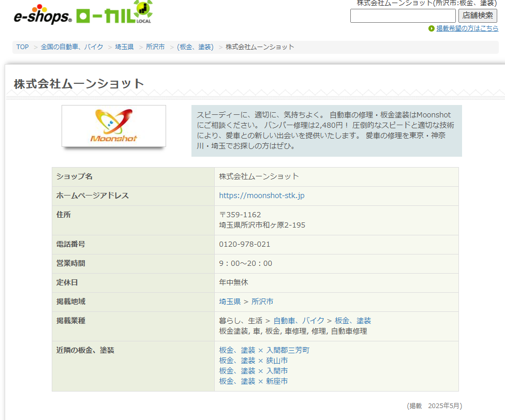Click the (掲載 2025年5月) date note

[435, 406]
